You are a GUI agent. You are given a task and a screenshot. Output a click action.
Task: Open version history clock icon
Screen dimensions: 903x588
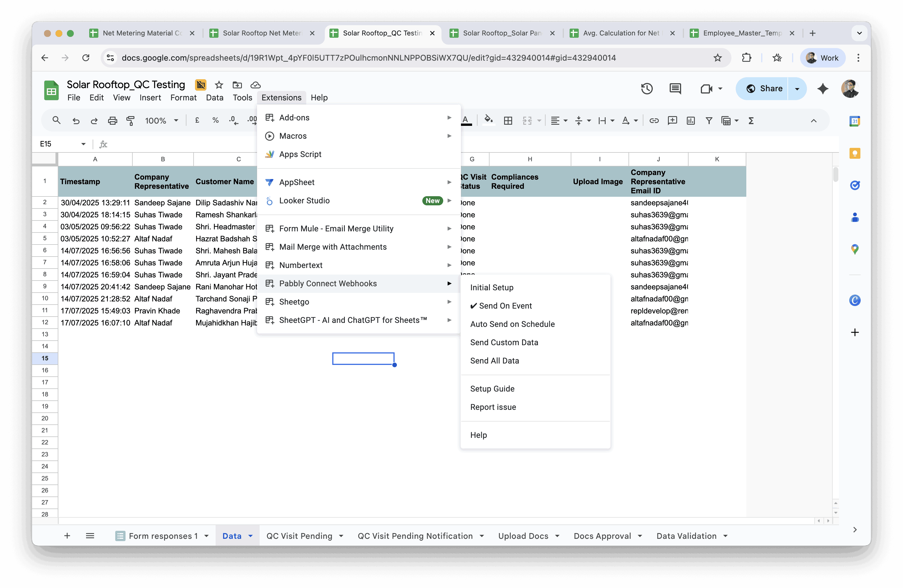click(x=647, y=88)
